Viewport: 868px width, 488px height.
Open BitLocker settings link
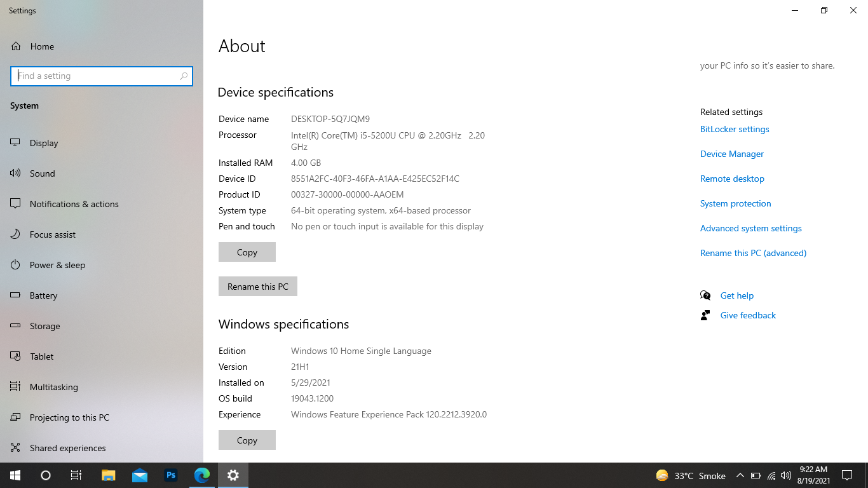(734, 129)
